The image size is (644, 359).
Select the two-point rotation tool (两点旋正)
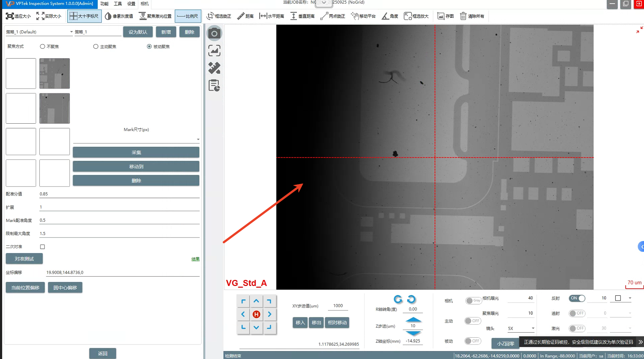pos(333,16)
